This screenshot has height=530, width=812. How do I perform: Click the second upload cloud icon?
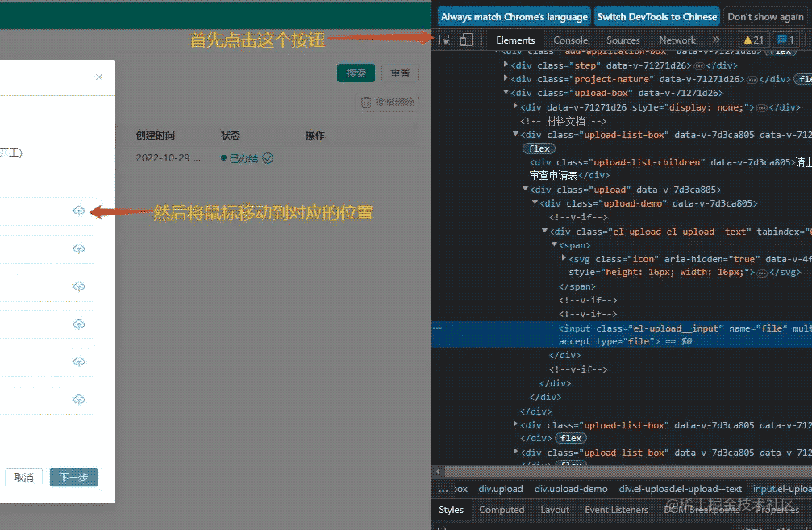click(x=79, y=248)
